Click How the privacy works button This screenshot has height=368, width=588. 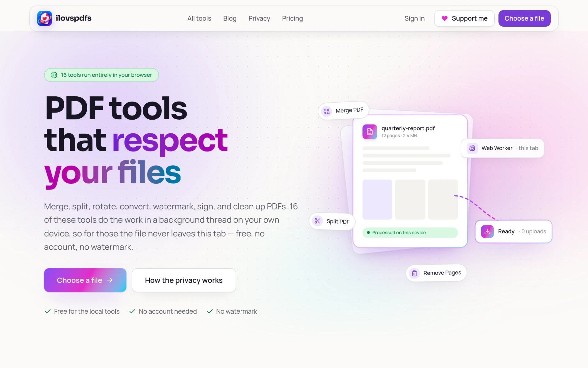(x=184, y=280)
